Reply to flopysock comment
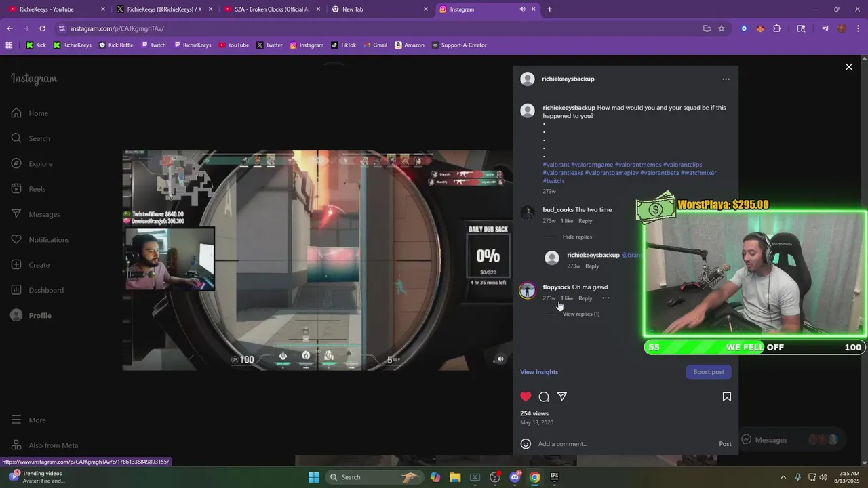Screen dimensions: 868x488 pos(585,298)
